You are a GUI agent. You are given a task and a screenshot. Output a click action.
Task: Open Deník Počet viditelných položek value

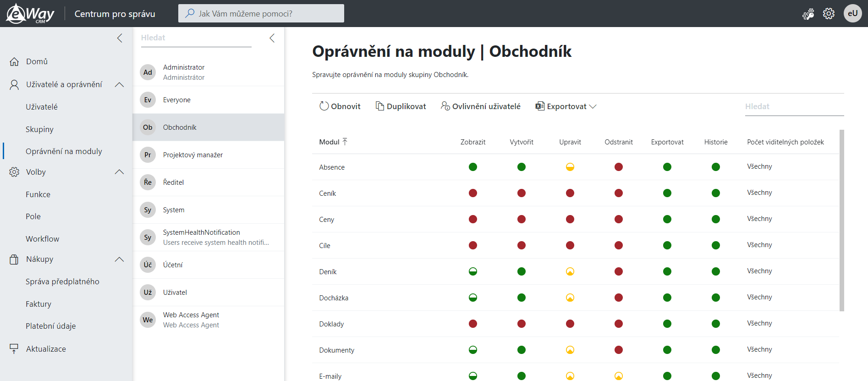(x=759, y=271)
